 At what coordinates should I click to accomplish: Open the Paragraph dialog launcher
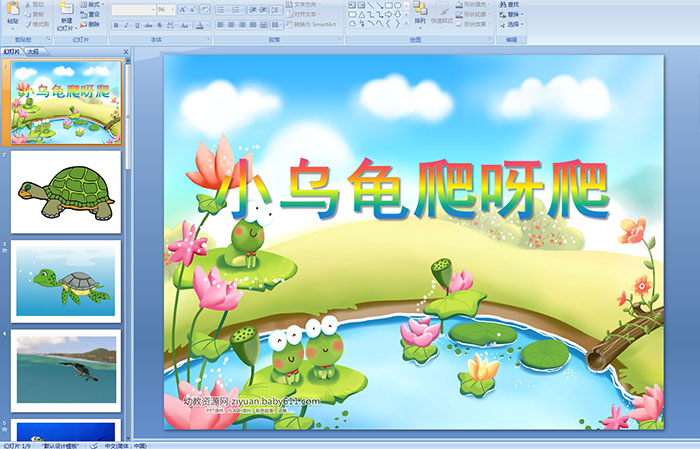point(340,39)
